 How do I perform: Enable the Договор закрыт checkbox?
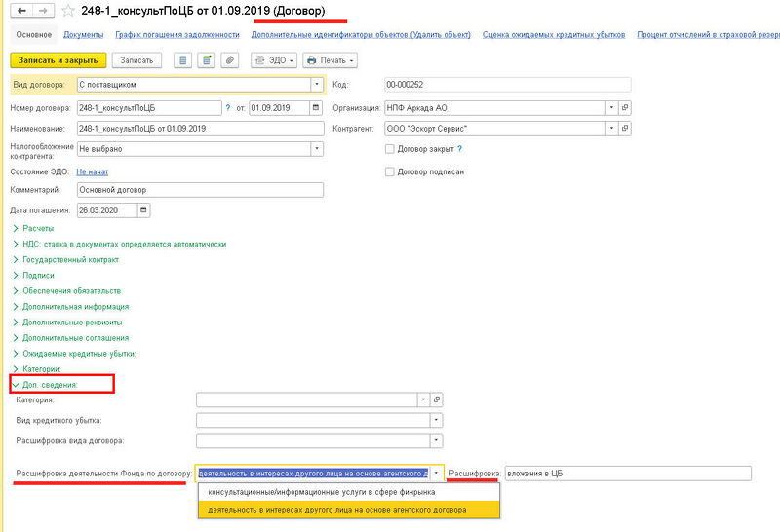(x=390, y=149)
